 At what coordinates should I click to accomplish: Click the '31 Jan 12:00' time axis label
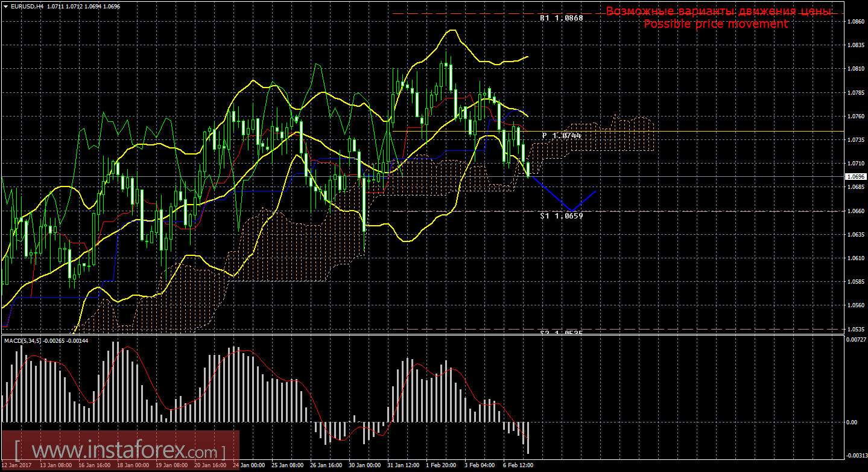coord(404,465)
